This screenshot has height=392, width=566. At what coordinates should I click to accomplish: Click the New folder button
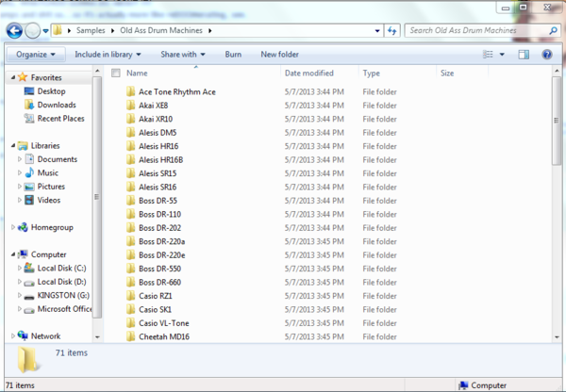[280, 55]
